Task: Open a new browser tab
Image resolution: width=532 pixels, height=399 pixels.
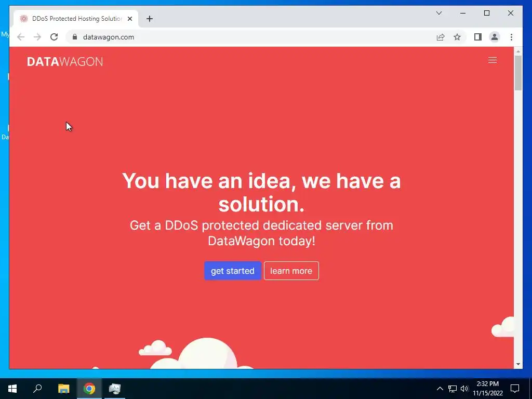Action: pyautogui.click(x=150, y=19)
